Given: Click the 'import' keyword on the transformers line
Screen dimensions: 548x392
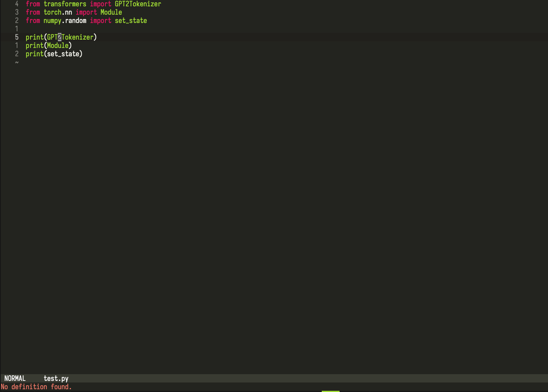Looking at the screenshot, I should tap(101, 4).
